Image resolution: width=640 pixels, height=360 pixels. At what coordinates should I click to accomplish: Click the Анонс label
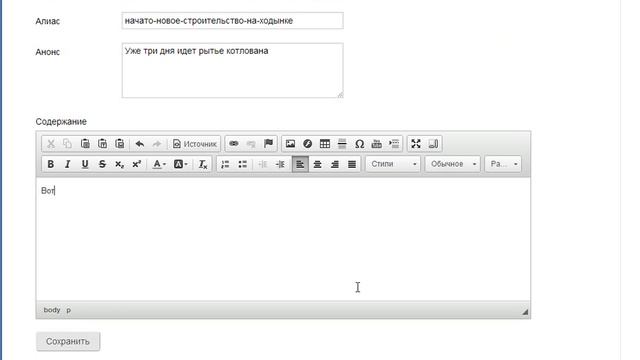pos(48,52)
